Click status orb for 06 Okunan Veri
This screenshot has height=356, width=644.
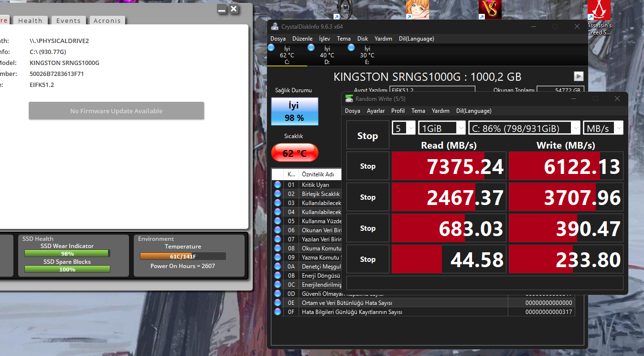(x=278, y=230)
